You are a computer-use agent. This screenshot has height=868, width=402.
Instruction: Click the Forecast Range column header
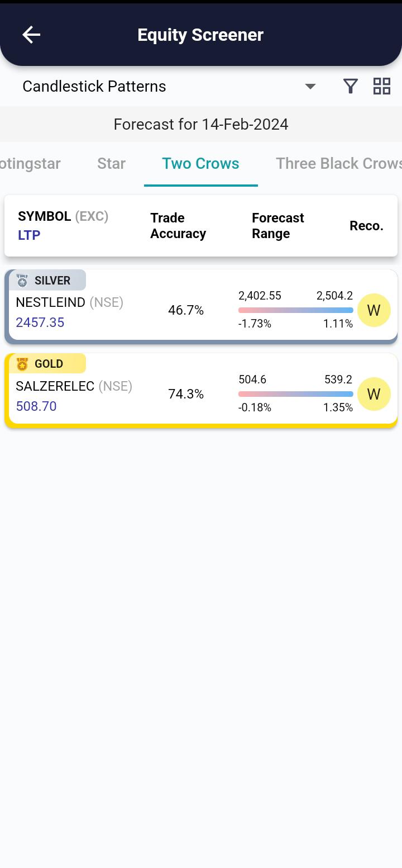277,226
